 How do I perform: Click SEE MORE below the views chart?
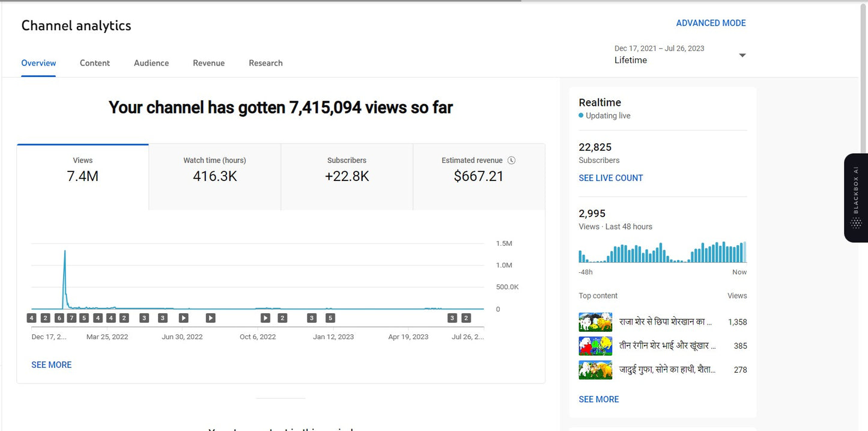click(51, 364)
